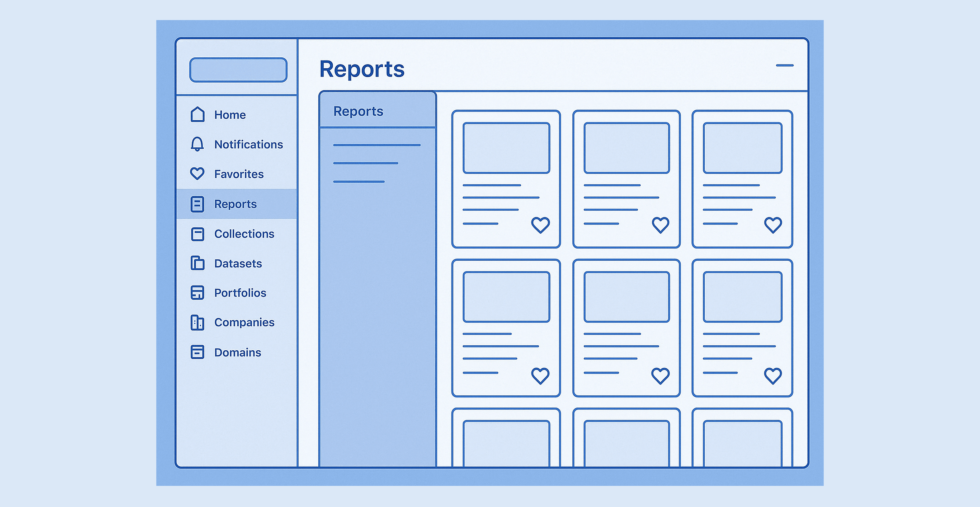Click the Portfolios sidebar label
The height and width of the screenshot is (507, 980).
[x=240, y=293]
